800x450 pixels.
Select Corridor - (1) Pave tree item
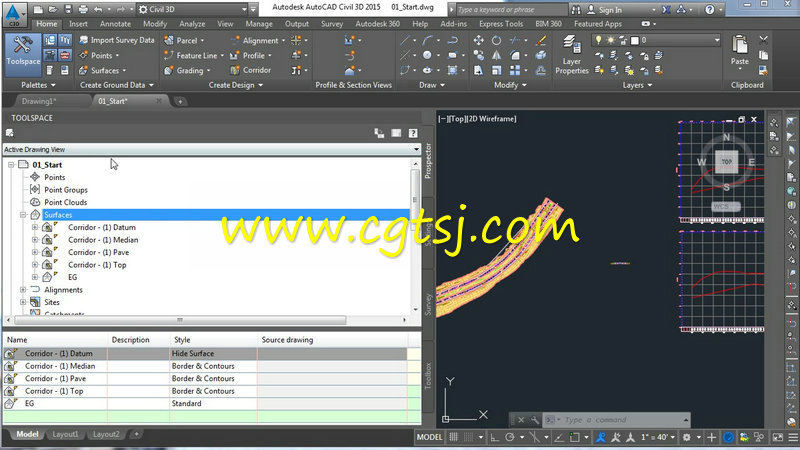click(x=98, y=252)
